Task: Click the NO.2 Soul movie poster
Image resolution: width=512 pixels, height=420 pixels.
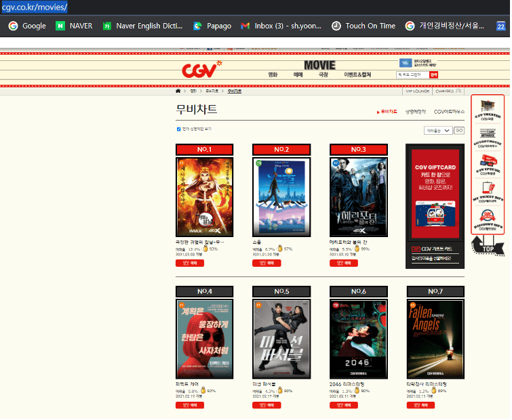Action: [281, 197]
